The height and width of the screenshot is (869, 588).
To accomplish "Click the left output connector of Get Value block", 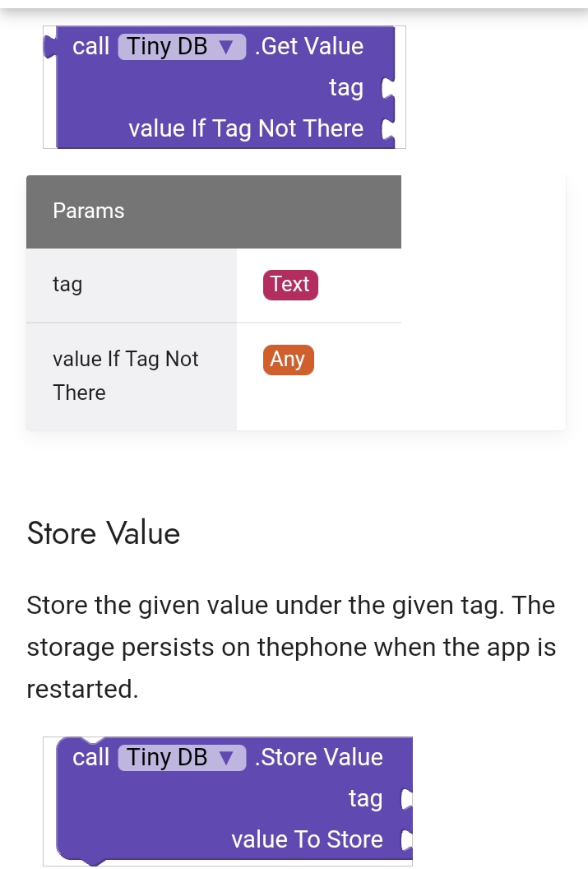I will tap(50, 47).
